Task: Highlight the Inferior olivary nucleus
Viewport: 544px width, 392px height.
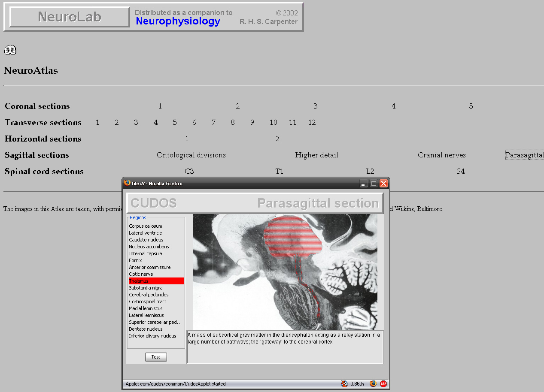Action: tap(152, 336)
